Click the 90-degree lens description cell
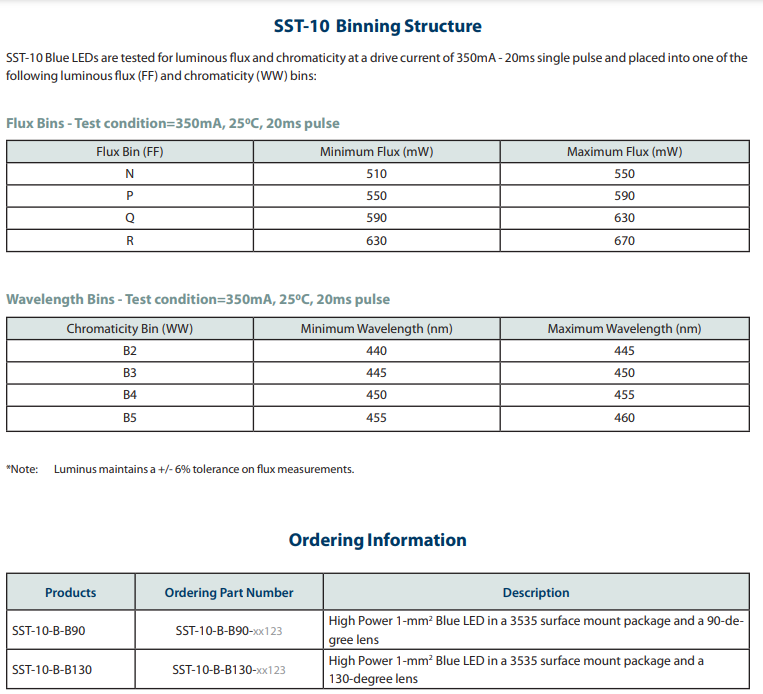 pyautogui.click(x=536, y=630)
